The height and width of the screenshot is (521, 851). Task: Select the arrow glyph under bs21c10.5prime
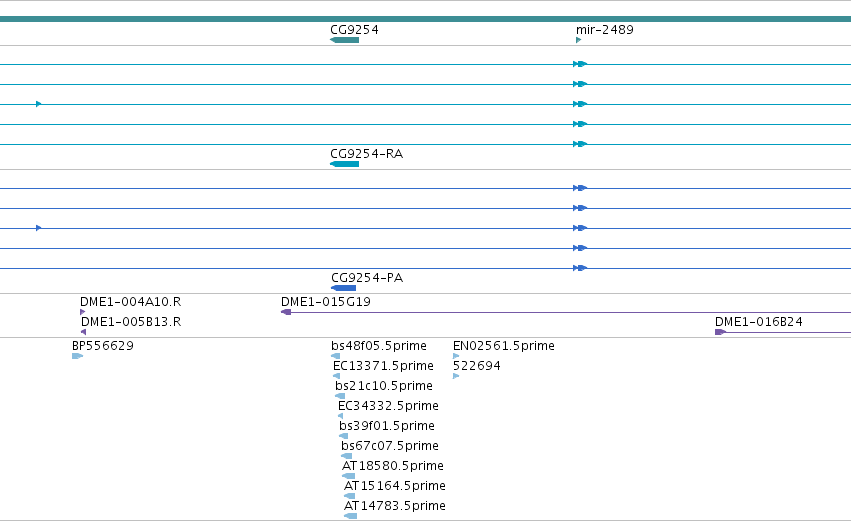tap(340, 396)
